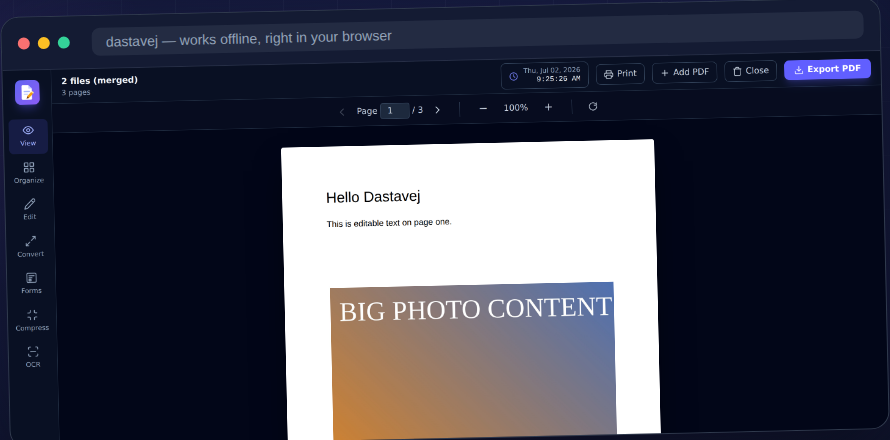
Task: Go to previous page arrow
Action: 342,112
